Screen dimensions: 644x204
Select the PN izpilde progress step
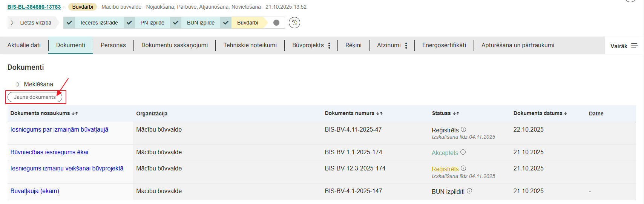point(152,23)
